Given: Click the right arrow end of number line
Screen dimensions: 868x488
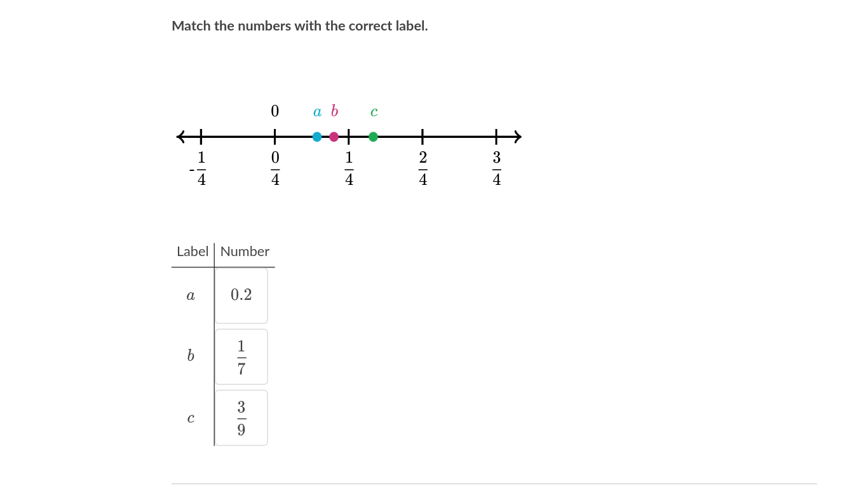Looking at the screenshot, I should (517, 137).
